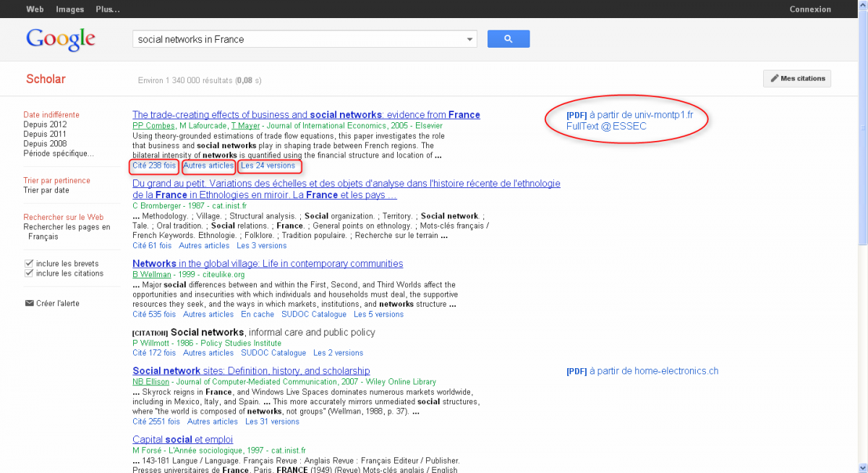Open 'Social network sites: Definition, history' result
Image resolution: width=868 pixels, height=473 pixels.
[251, 371]
